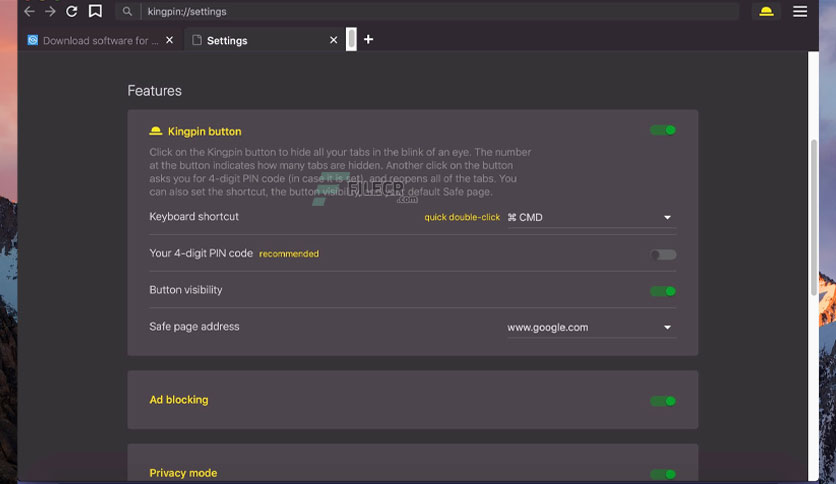Open a new tab with plus button
Screen dimensions: 836x484
[x=368, y=39]
